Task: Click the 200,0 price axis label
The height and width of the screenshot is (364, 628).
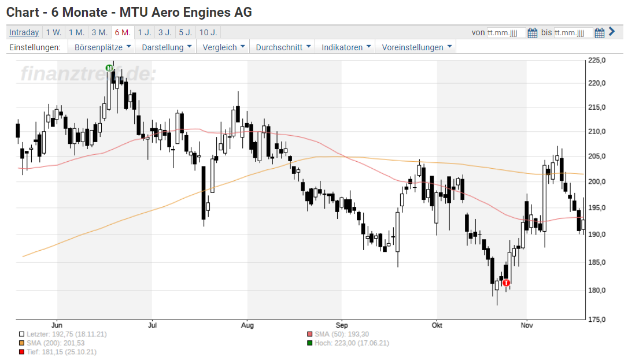Action: tap(597, 181)
